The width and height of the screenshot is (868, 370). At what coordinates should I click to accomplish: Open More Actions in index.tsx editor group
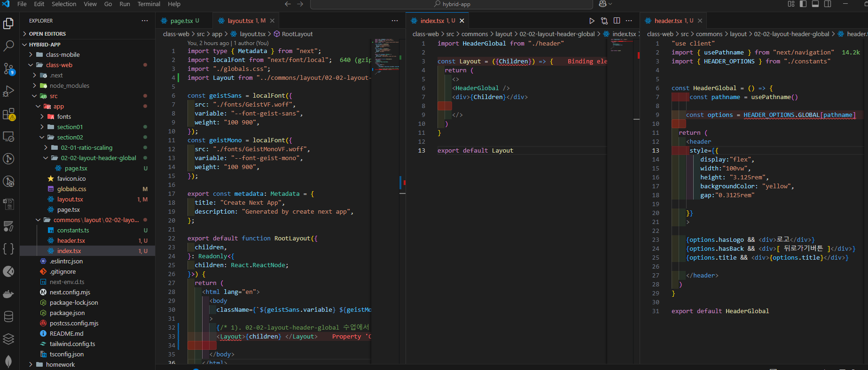pyautogui.click(x=629, y=21)
